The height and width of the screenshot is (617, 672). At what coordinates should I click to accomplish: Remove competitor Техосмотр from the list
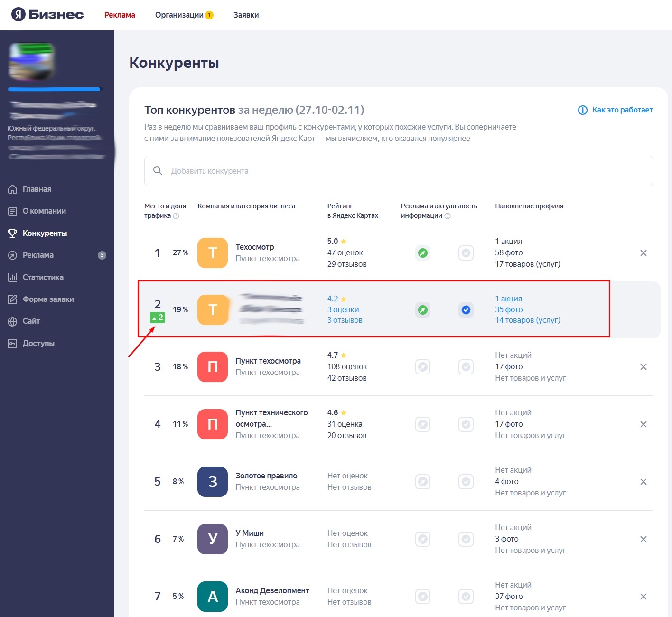[x=644, y=253]
